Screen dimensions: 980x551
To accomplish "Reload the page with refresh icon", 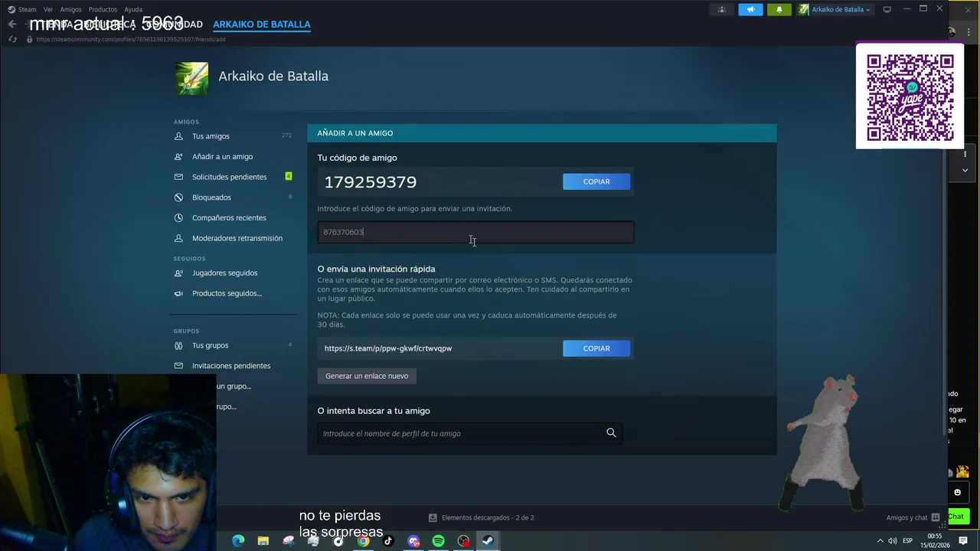I will 12,39.
